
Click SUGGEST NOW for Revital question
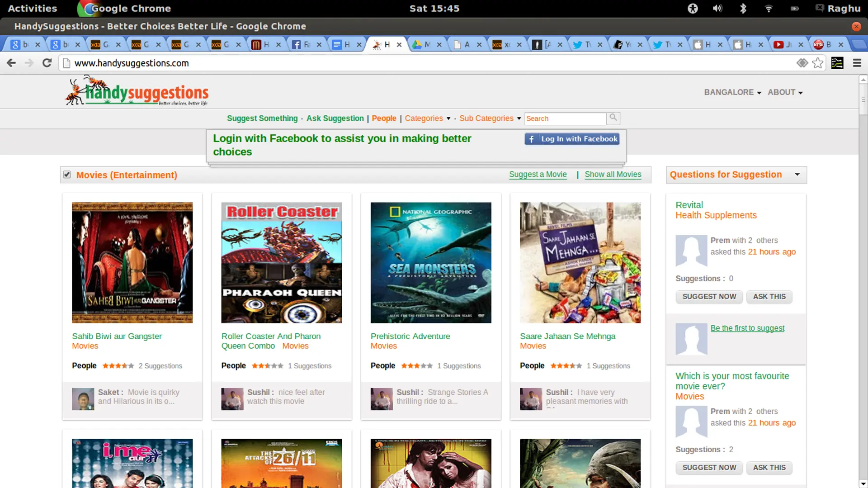tap(709, 297)
